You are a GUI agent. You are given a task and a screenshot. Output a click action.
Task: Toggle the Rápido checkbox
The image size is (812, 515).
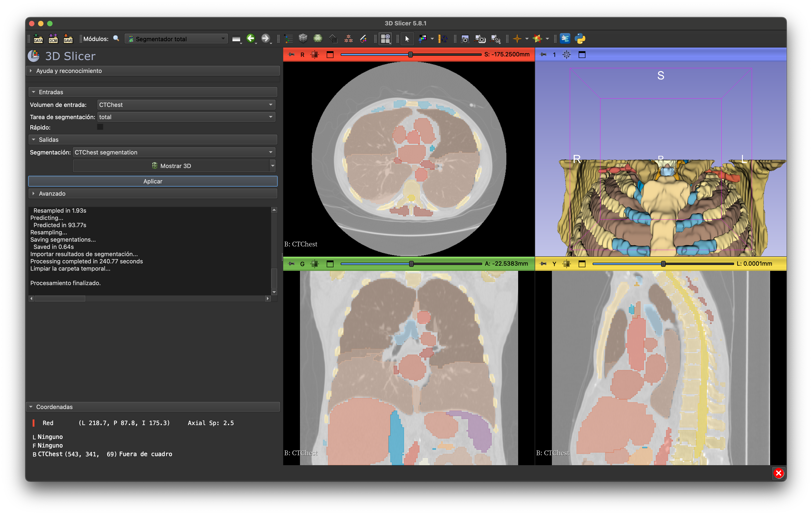coord(100,127)
